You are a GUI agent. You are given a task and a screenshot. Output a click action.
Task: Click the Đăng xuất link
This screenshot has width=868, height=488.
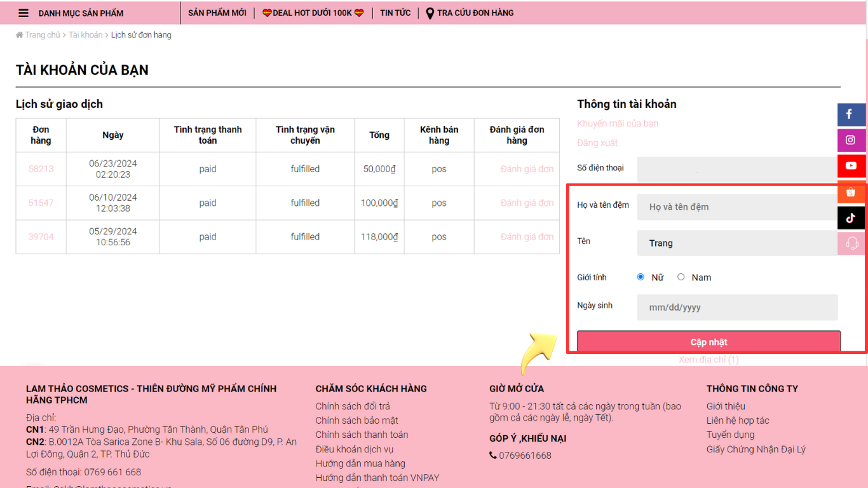tap(597, 143)
